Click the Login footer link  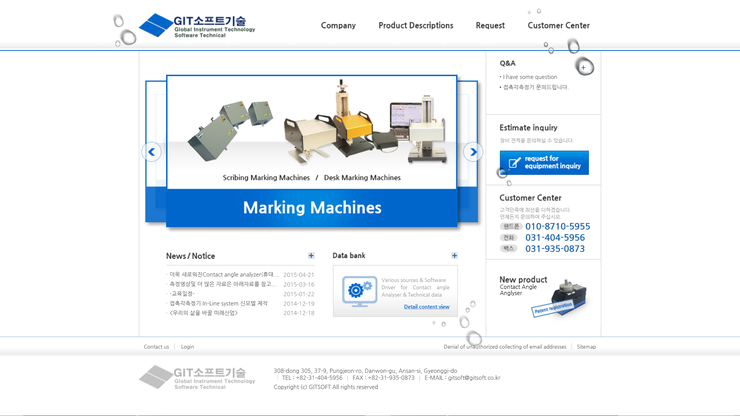point(187,347)
